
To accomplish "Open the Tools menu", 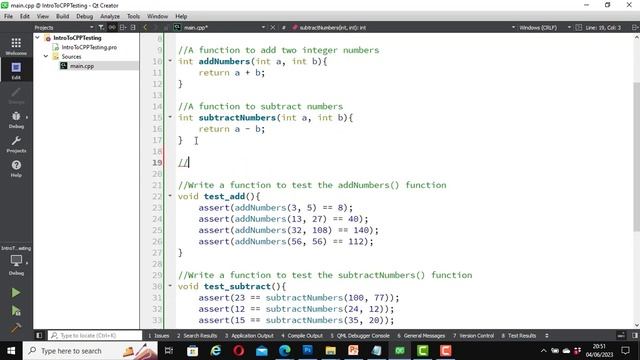I will tap(133, 16).
